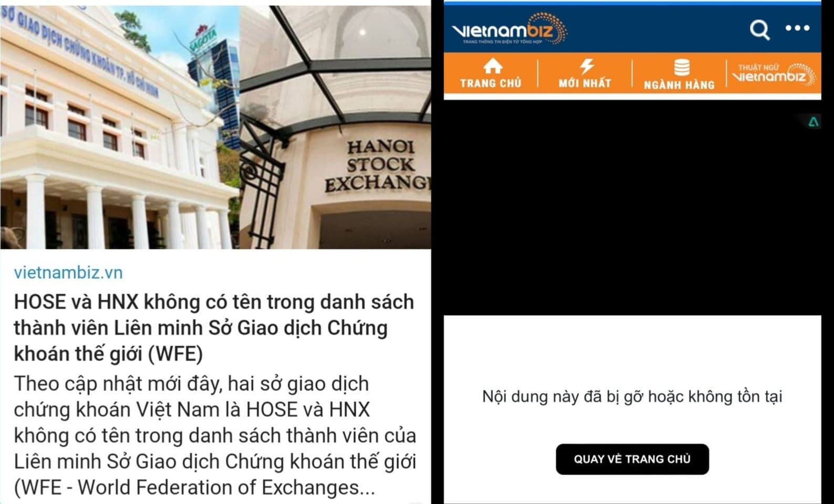Select the NGÀNH HÀNG tab
Screen dimensions: 834x504
[x=679, y=74]
